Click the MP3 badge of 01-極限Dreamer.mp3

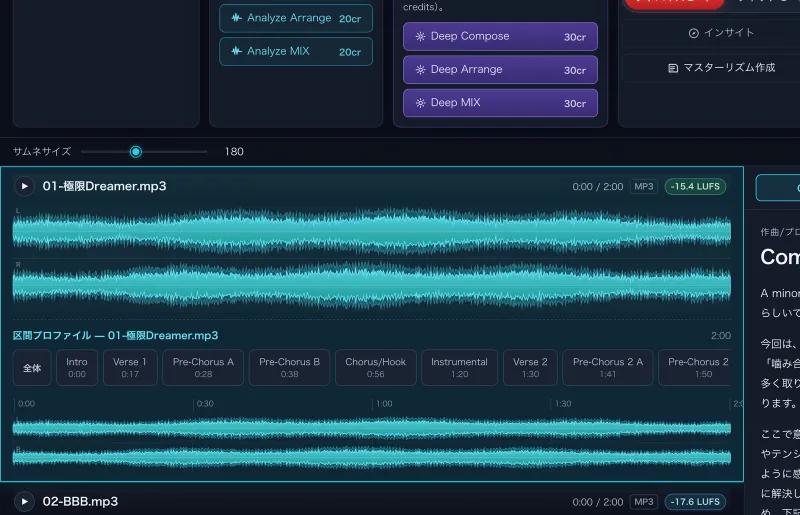643,186
